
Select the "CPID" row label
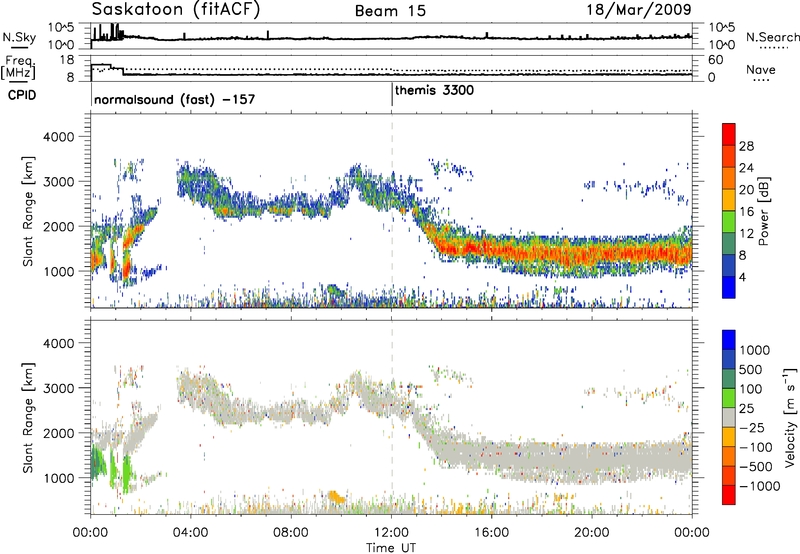point(22,95)
